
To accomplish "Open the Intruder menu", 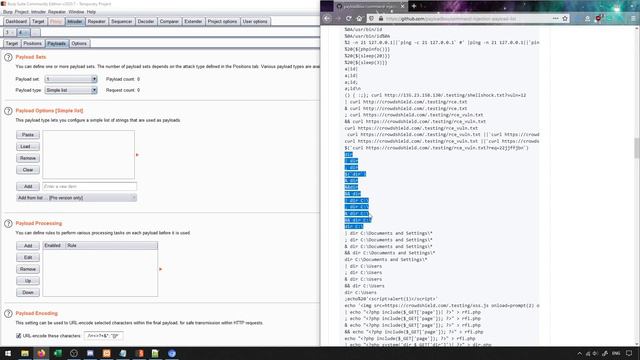I will click(x=38, y=12).
